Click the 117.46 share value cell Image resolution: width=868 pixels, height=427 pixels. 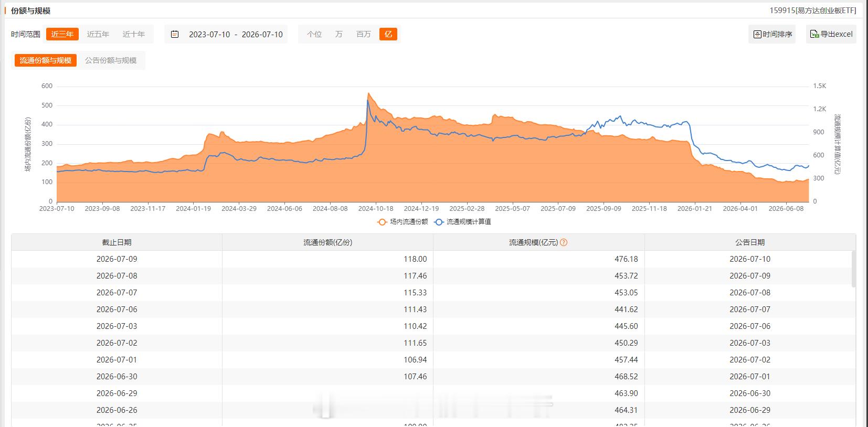pyautogui.click(x=328, y=276)
